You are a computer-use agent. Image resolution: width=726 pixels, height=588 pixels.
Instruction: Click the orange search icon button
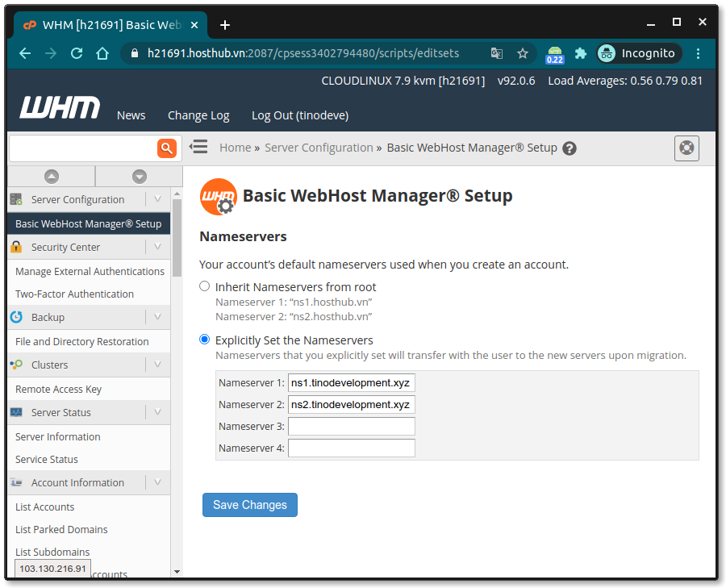[x=167, y=148]
